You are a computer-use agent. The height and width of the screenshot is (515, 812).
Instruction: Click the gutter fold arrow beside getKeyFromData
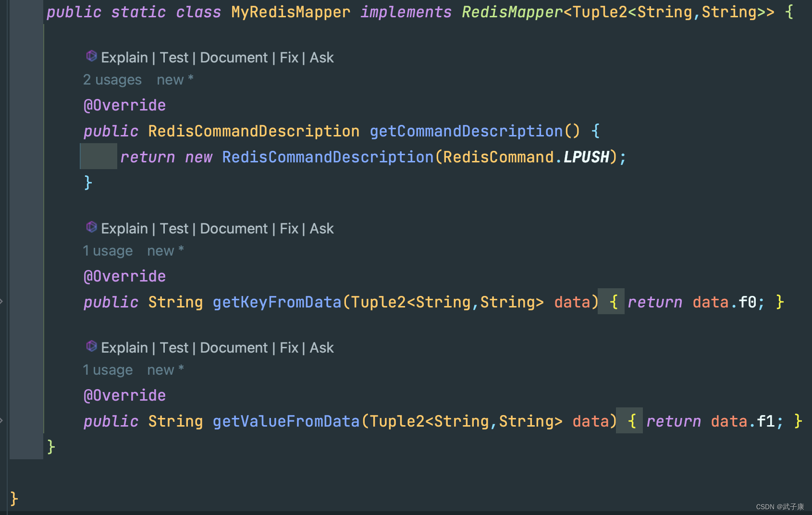[2, 301]
